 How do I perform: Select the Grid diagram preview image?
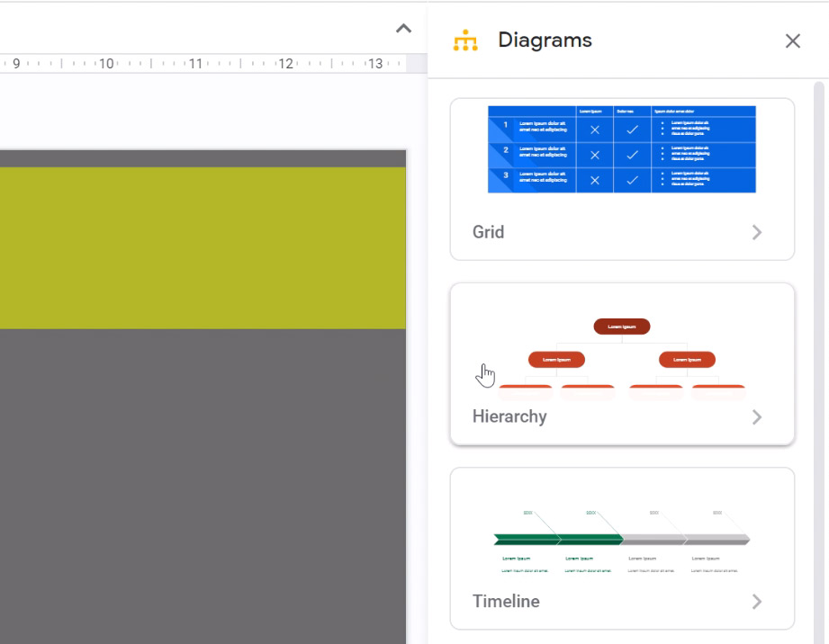coord(621,148)
